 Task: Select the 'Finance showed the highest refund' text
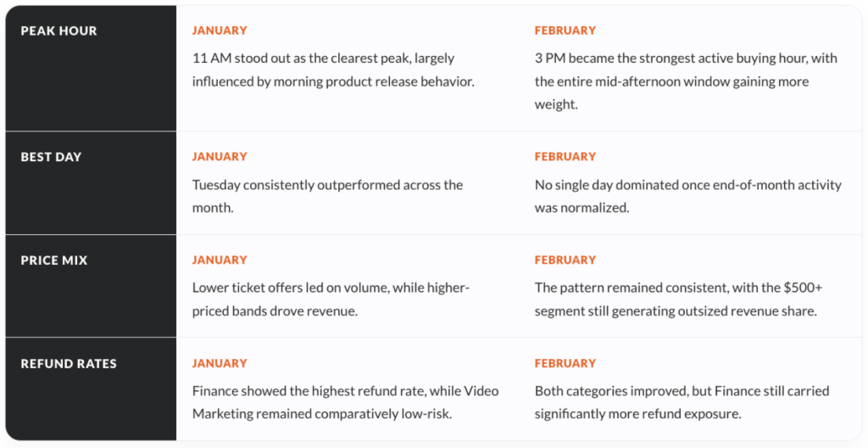[345, 403]
